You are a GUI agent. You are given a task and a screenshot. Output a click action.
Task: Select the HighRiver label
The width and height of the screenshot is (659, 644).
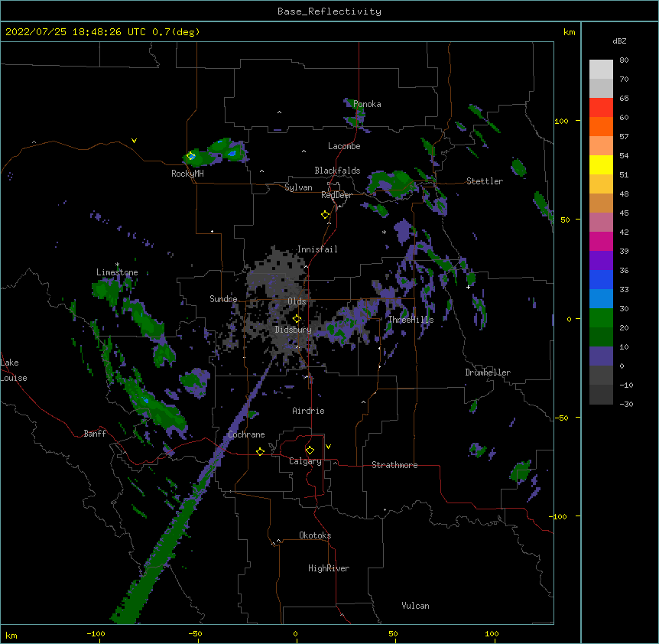click(x=329, y=568)
